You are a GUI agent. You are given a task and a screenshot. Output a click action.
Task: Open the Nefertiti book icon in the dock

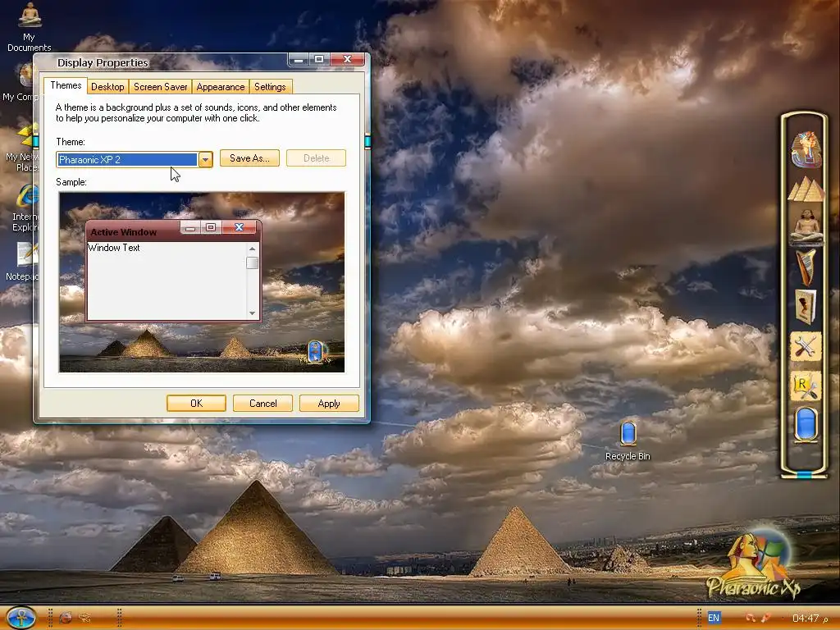806,307
